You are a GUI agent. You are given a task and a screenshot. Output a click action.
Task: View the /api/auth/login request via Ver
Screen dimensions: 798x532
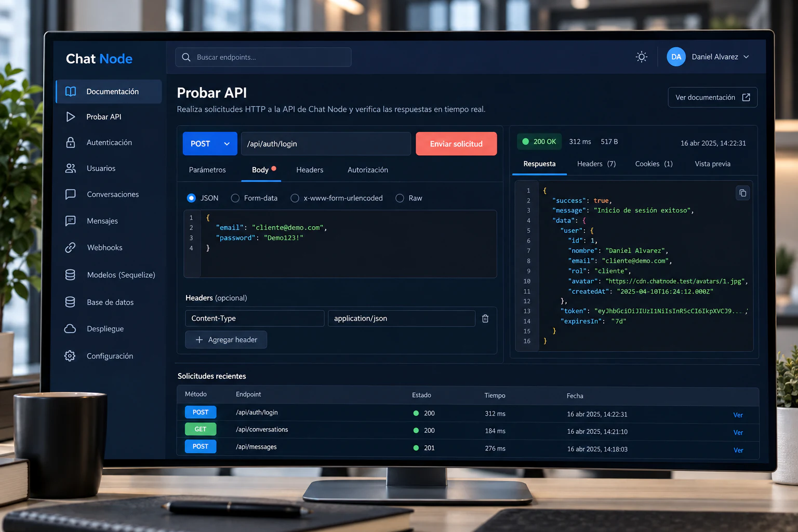pyautogui.click(x=738, y=415)
